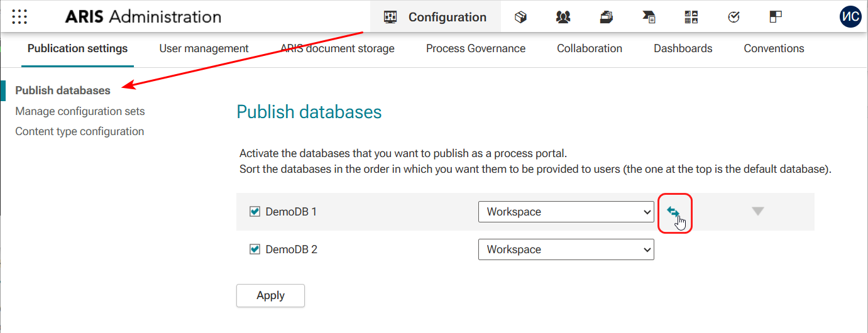This screenshot has width=868, height=333.
Task: Click the DemoDB 1 database name
Action: coord(291,212)
